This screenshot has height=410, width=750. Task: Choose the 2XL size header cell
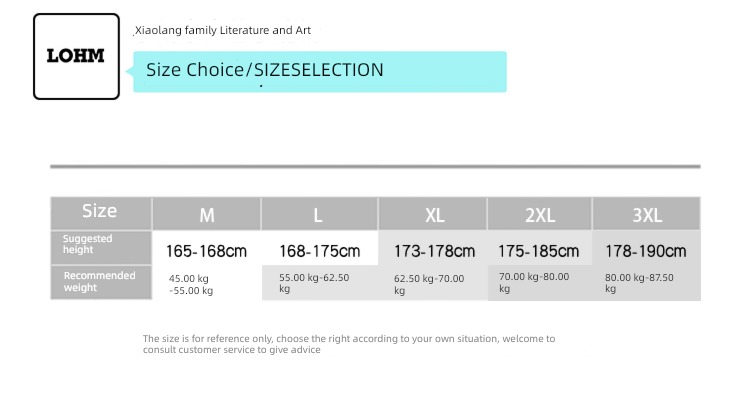[540, 214]
